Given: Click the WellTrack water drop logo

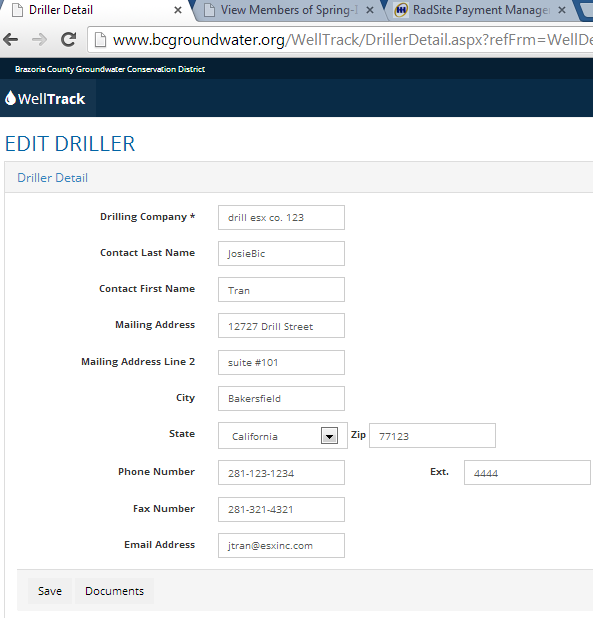Looking at the screenshot, I should point(11,98).
